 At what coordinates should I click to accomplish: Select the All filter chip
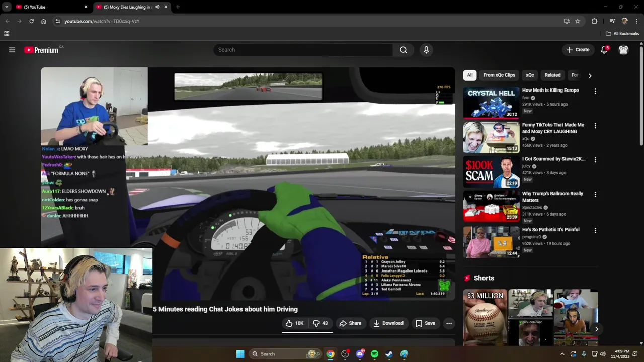(469, 75)
